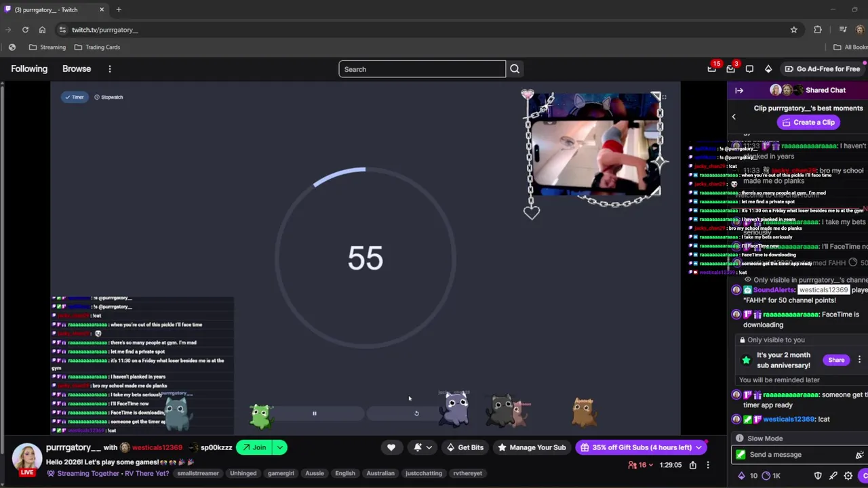Image resolution: width=868 pixels, height=488 pixels.
Task: Open sp00kzzz co-streamer link
Action: pos(216,447)
